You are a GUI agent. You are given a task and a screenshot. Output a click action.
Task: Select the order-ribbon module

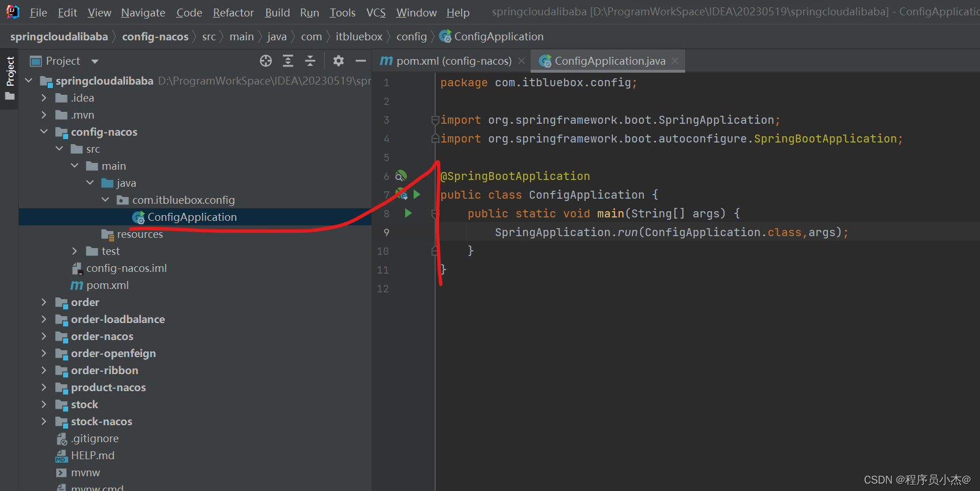pos(105,370)
